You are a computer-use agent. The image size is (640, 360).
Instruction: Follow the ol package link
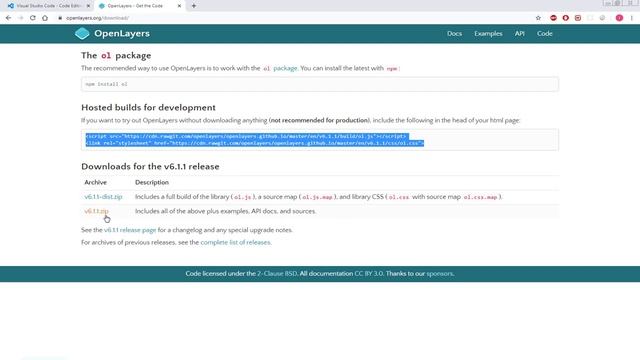(x=280, y=68)
